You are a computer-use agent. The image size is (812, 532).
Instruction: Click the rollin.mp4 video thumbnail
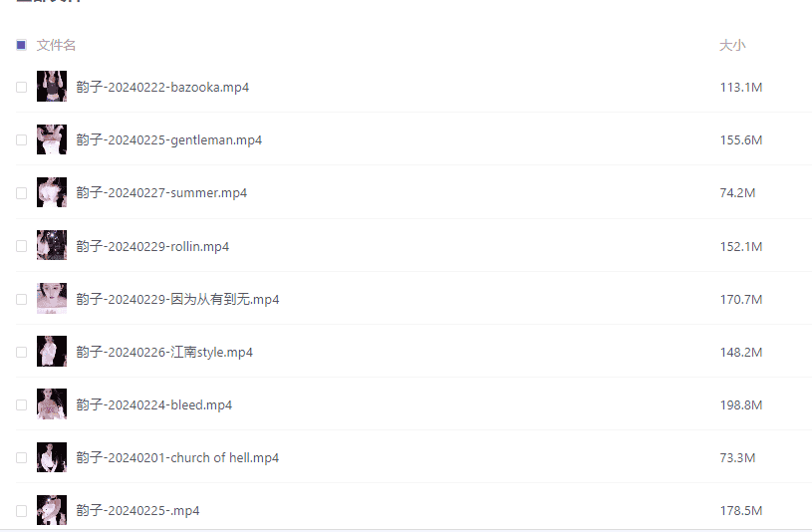[52, 245]
